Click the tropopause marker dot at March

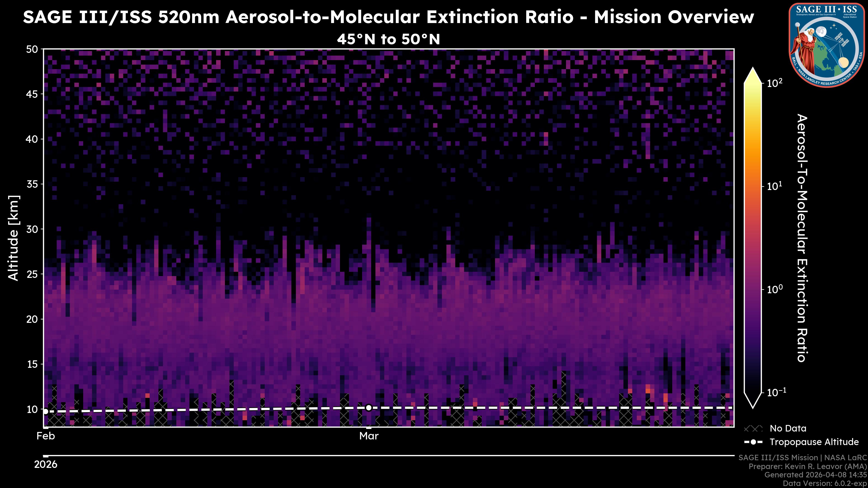coord(369,408)
